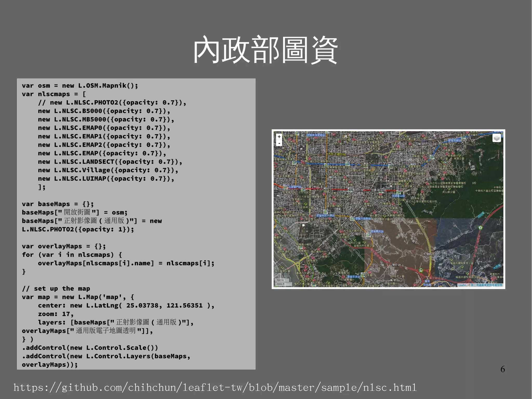
Task: Click the line 'var osm = new L.OSM.Mapnik();'
Action: pyautogui.click(x=80, y=86)
